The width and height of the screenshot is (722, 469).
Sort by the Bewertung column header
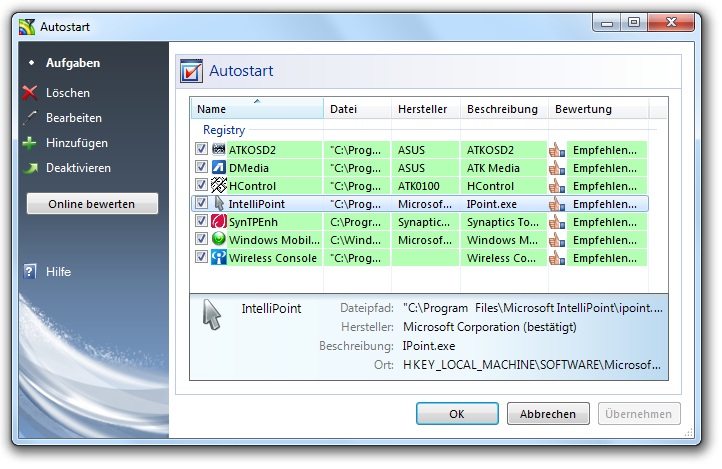click(599, 109)
